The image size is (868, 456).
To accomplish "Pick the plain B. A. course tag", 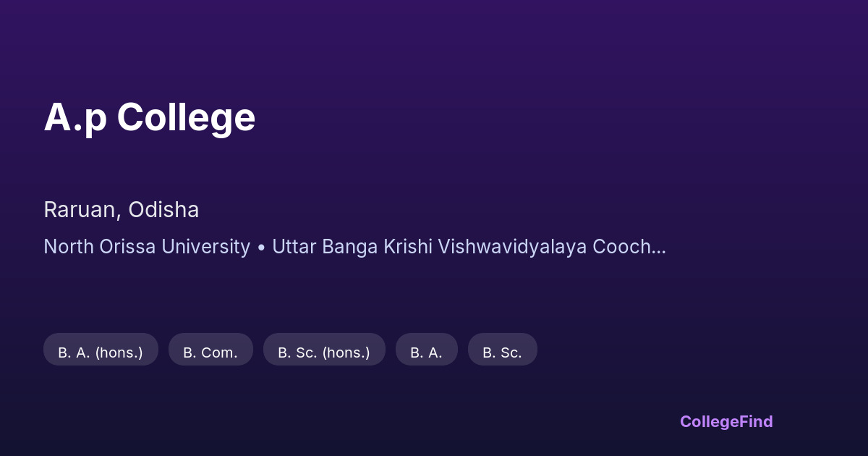I will 426,352.
